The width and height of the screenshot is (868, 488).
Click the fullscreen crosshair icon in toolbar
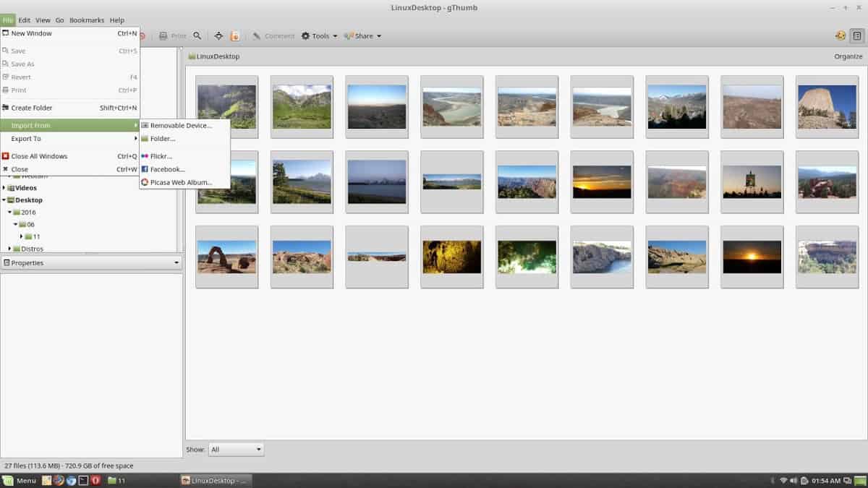(x=218, y=35)
